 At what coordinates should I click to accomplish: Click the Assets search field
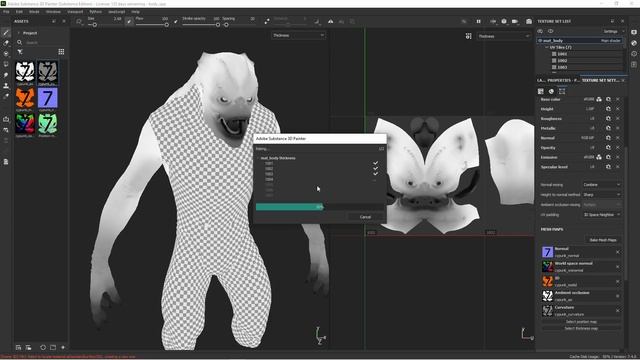coord(44,42)
